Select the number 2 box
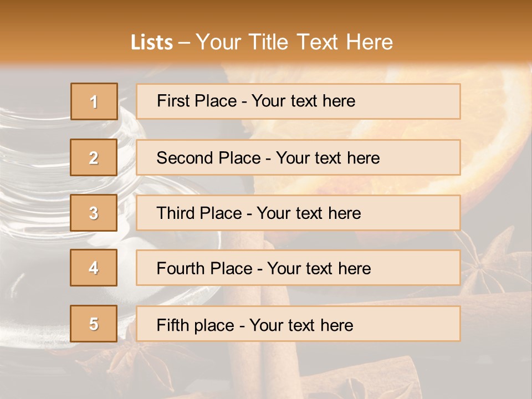 [94, 157]
